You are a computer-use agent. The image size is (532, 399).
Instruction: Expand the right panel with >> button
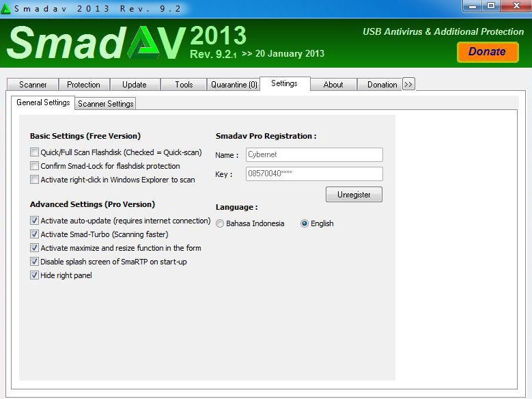[408, 84]
